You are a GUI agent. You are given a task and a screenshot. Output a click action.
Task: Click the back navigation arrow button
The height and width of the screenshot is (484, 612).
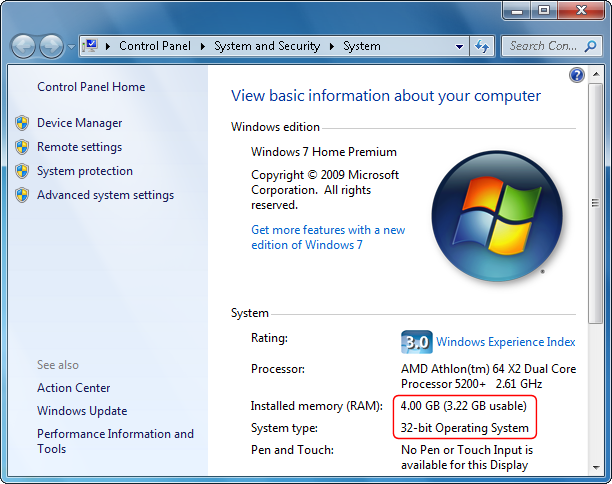(x=23, y=46)
